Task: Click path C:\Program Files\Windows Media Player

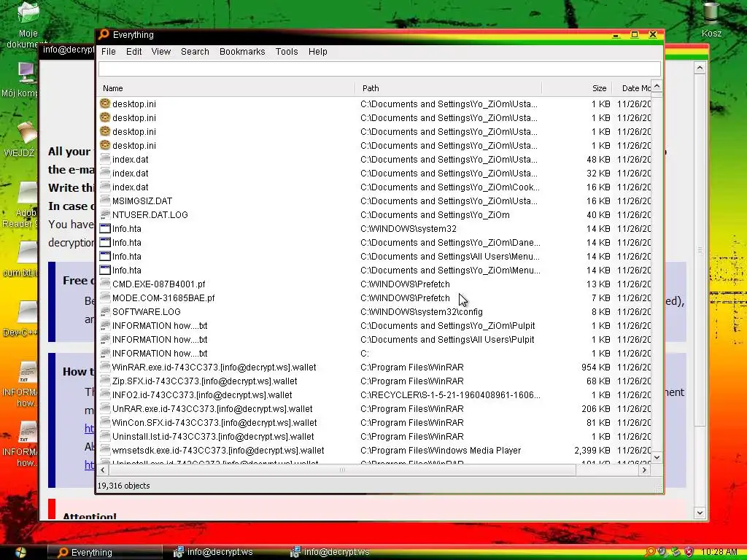Action: click(441, 451)
